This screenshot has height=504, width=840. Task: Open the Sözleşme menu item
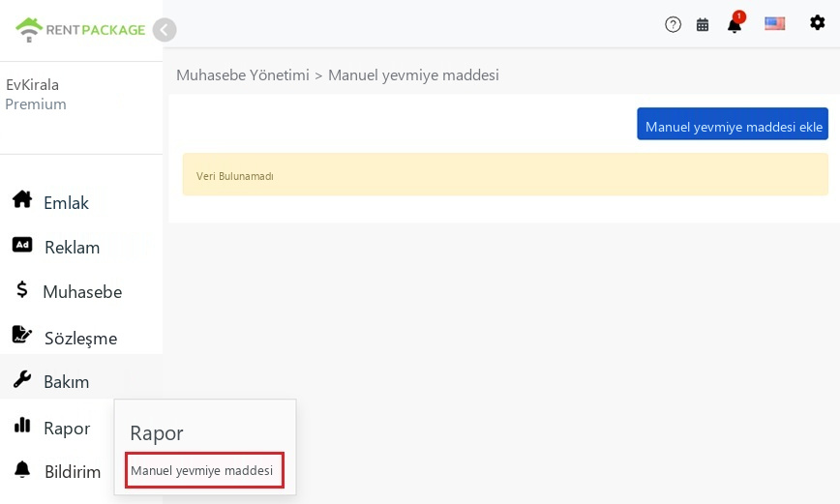click(81, 338)
